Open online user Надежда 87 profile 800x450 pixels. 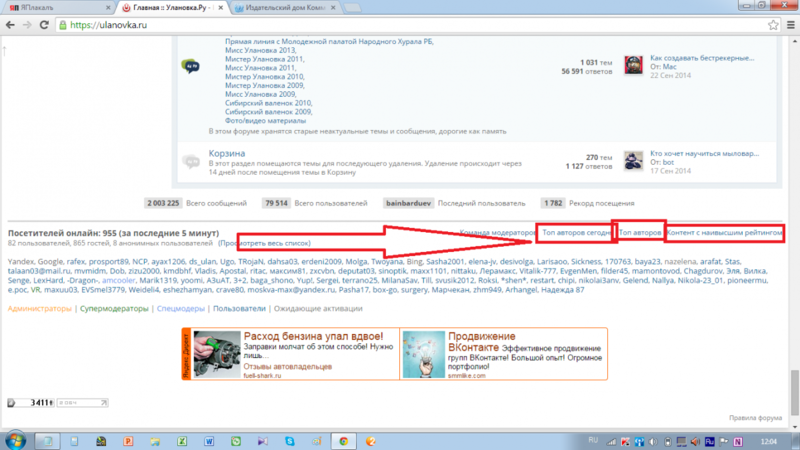pyautogui.click(x=562, y=289)
